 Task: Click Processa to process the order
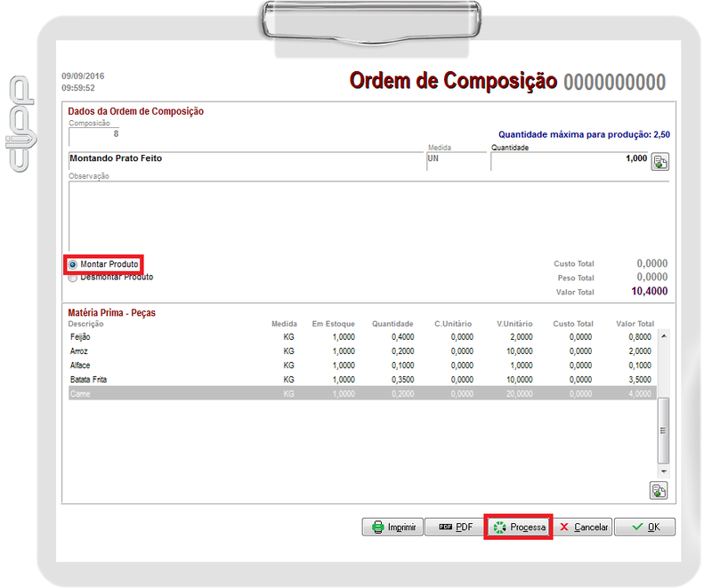pyautogui.click(x=519, y=527)
